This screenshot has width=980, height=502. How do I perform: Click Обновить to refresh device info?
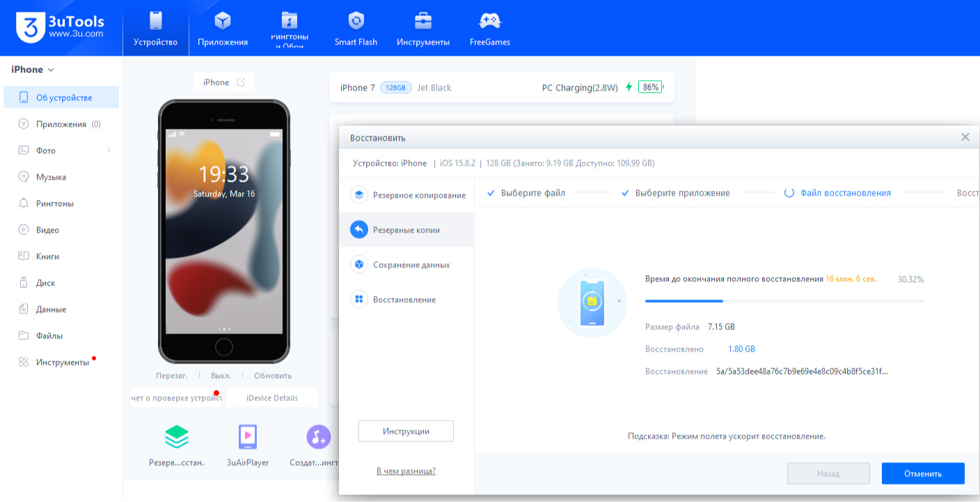point(273,375)
